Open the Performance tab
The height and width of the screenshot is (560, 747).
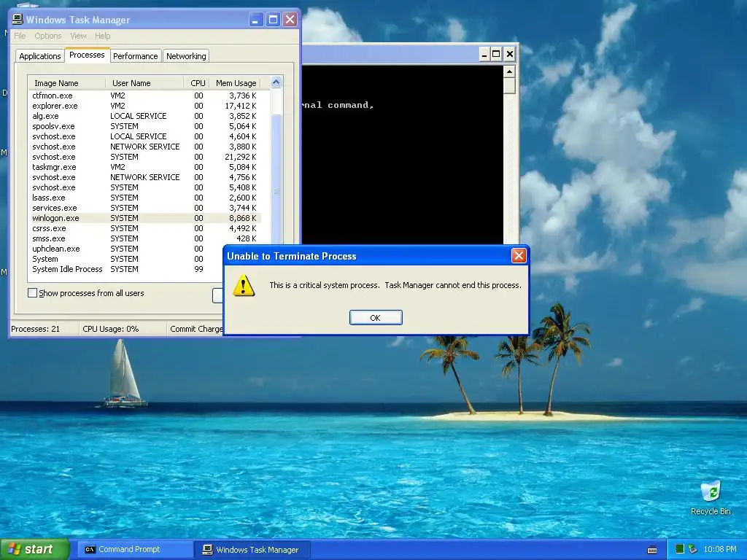(135, 56)
